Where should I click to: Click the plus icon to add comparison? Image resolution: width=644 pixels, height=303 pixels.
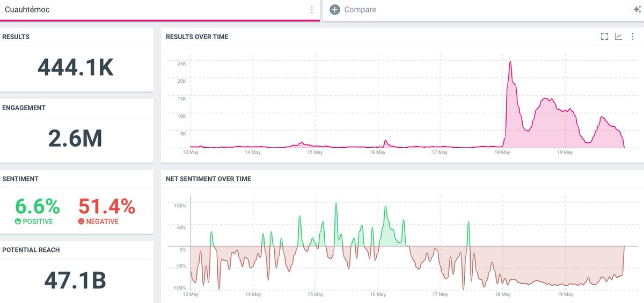click(x=335, y=10)
